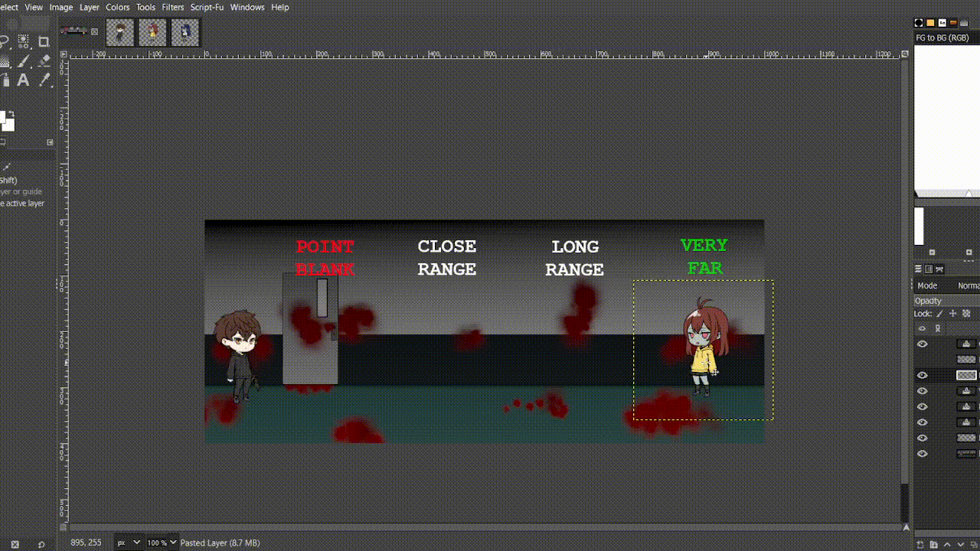Image resolution: width=980 pixels, height=551 pixels.
Task: Select the Color Picker tool
Action: (44, 80)
